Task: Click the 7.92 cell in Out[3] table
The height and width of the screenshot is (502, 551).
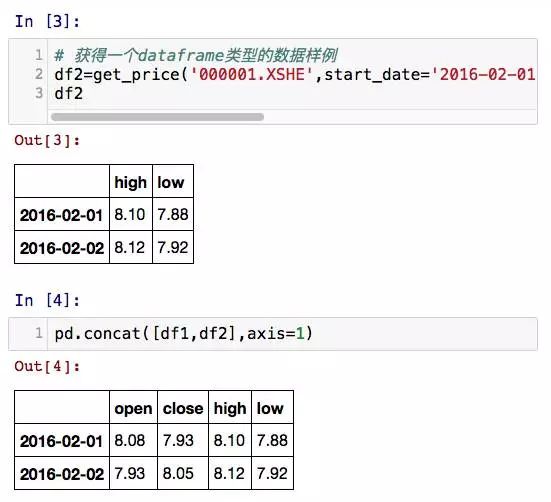Action: pos(173,247)
